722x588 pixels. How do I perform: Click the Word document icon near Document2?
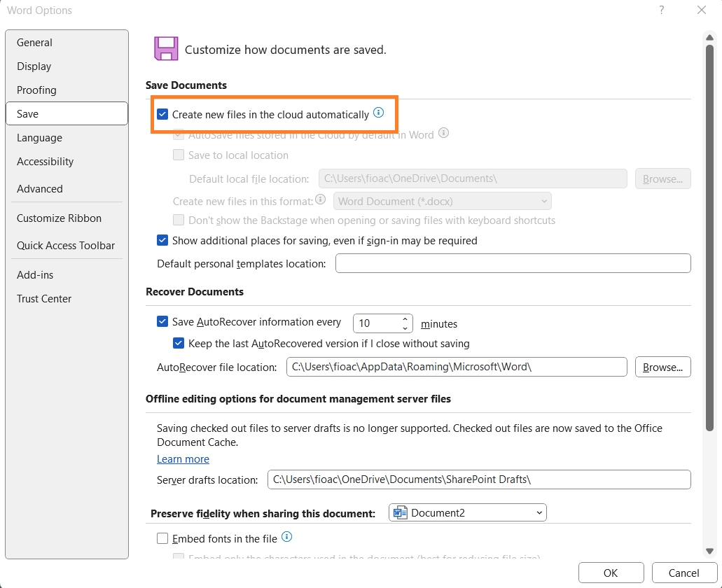point(401,512)
